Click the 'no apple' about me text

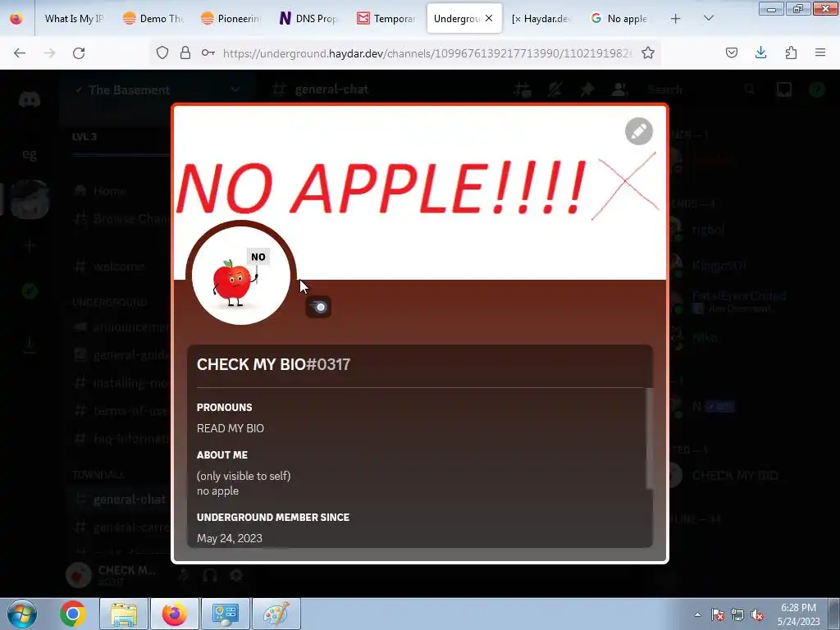click(217, 491)
